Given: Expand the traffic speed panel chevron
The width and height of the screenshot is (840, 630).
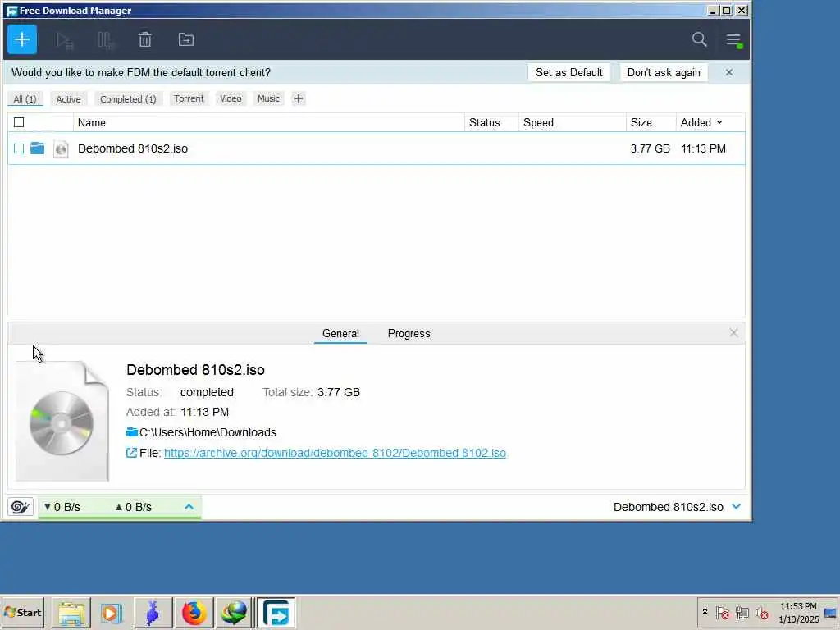Looking at the screenshot, I should pos(189,506).
